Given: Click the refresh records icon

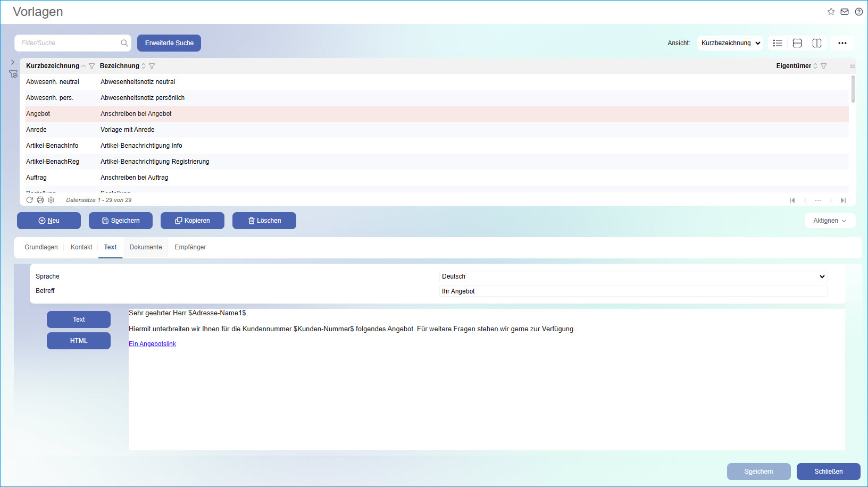Looking at the screenshot, I should coord(30,200).
